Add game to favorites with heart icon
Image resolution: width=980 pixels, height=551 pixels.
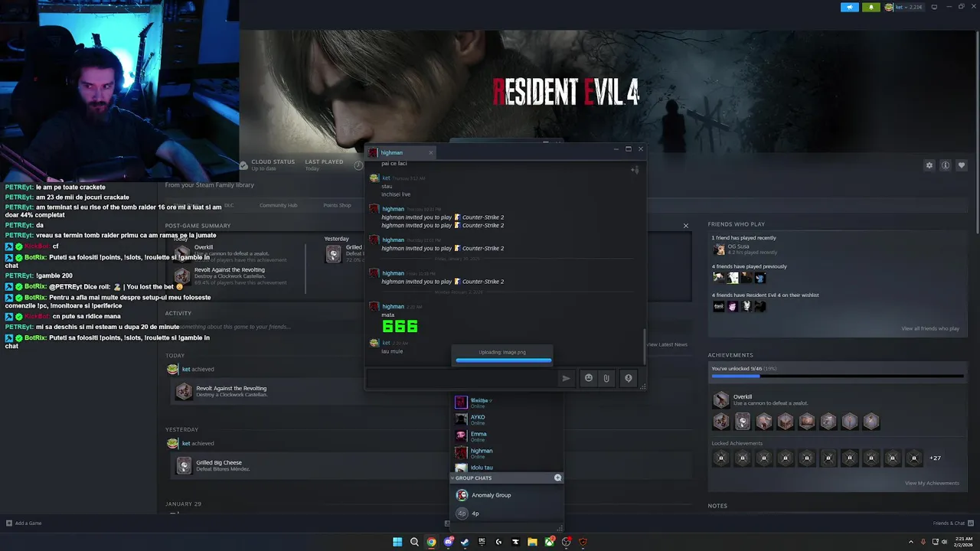[x=962, y=165]
